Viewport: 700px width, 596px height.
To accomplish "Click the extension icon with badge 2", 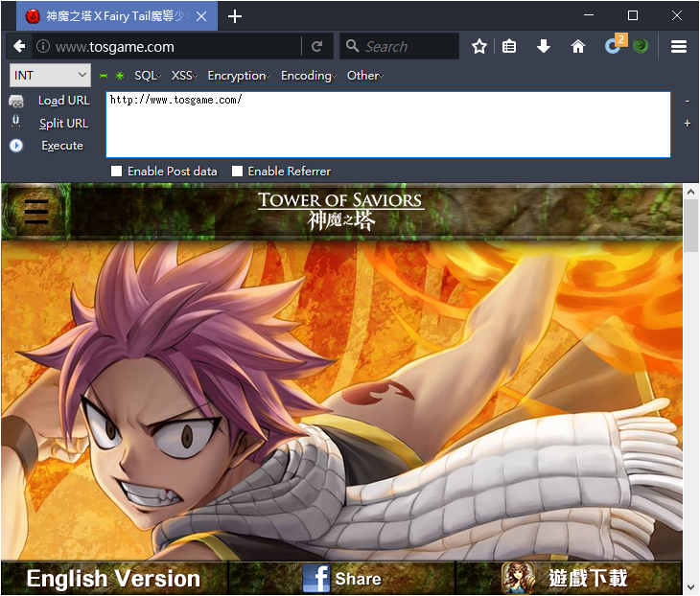I will tap(616, 45).
